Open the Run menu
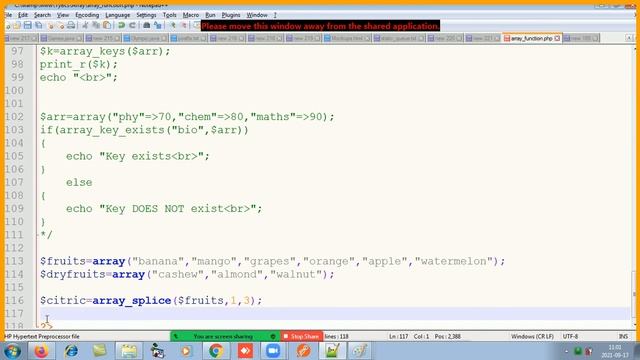 point(210,15)
